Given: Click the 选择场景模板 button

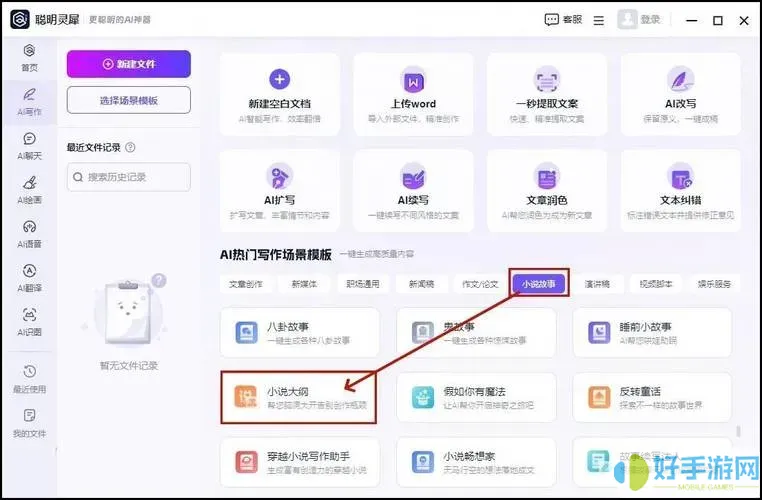Looking at the screenshot, I should [x=129, y=100].
